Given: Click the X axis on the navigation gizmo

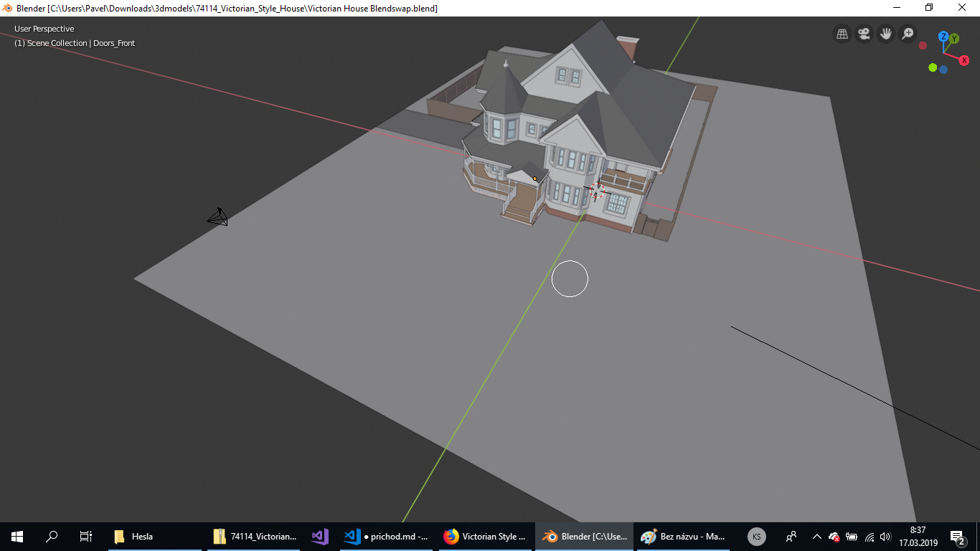Looking at the screenshot, I should coord(964,60).
